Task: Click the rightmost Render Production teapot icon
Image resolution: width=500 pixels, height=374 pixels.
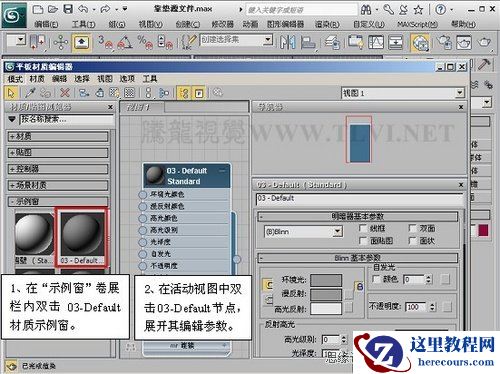Action: click(484, 42)
